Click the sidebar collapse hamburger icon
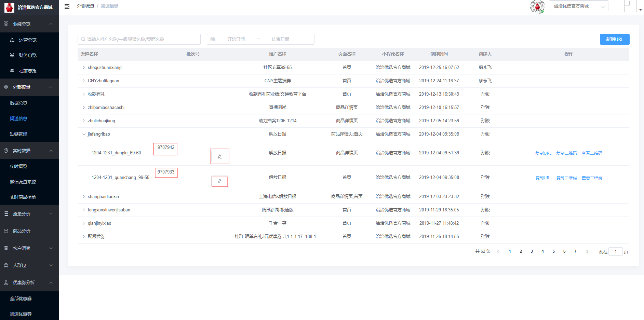The height and width of the screenshot is (320, 644). pyautogui.click(x=67, y=6)
